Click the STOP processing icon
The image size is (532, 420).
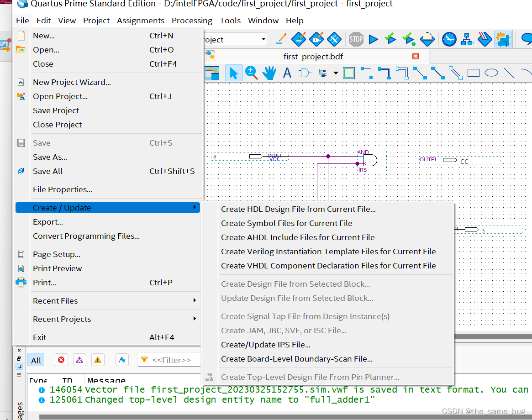[x=356, y=39]
